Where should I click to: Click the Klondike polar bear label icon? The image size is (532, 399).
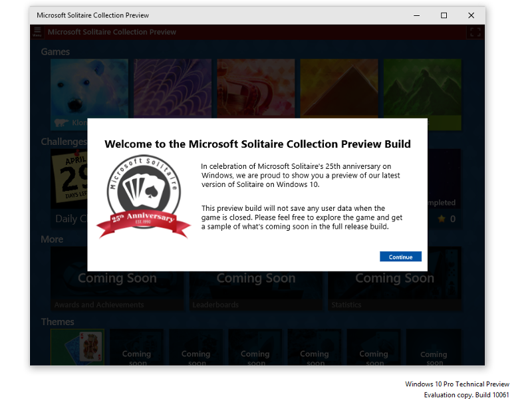[61, 122]
